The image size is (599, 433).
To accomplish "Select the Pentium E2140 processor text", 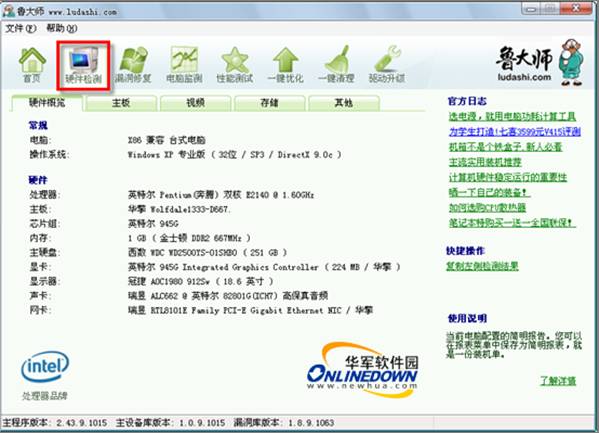I will [x=221, y=195].
